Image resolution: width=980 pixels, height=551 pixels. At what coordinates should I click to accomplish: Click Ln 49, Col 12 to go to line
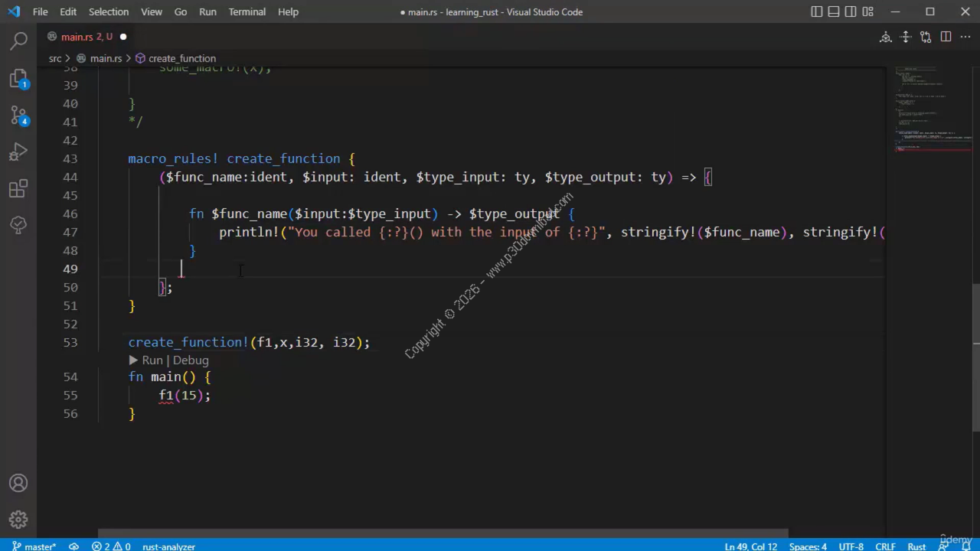(750, 546)
